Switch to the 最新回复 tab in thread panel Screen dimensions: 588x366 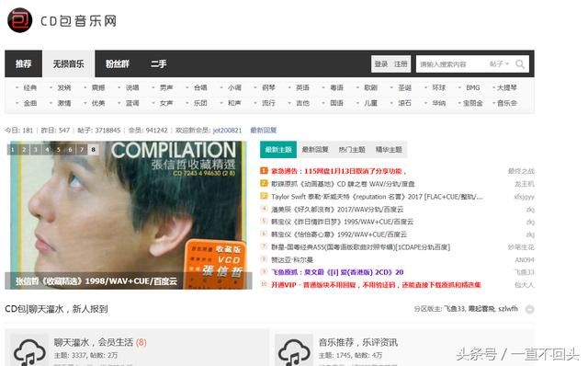pyautogui.click(x=315, y=149)
